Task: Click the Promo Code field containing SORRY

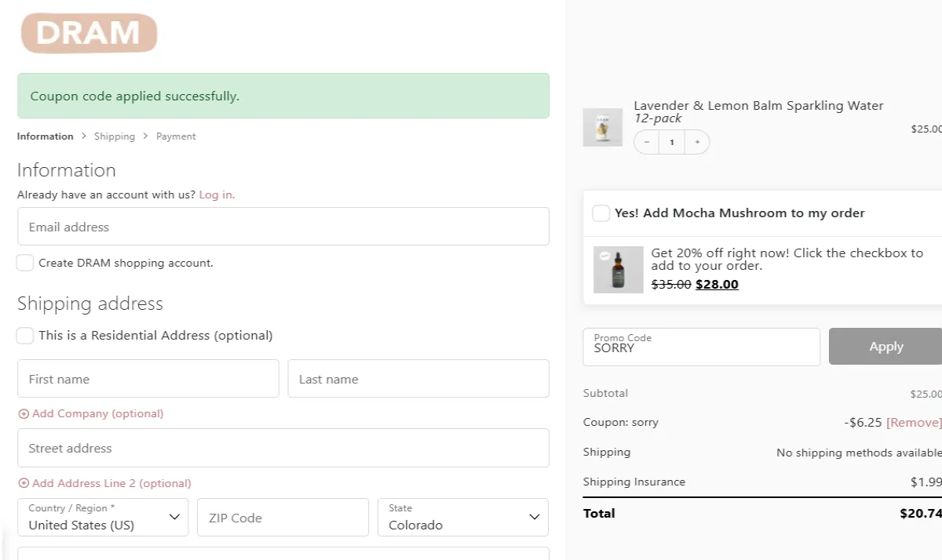Action: (701, 347)
